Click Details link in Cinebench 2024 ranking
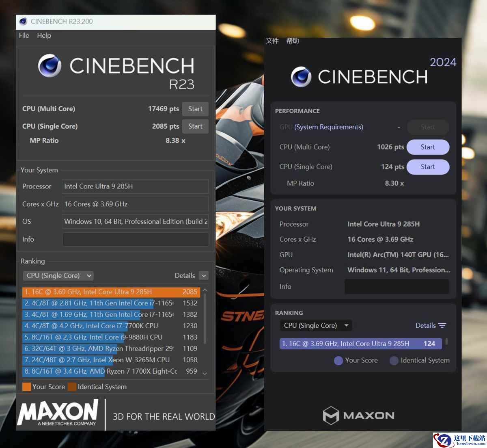The height and width of the screenshot is (448, 487). [x=425, y=325]
